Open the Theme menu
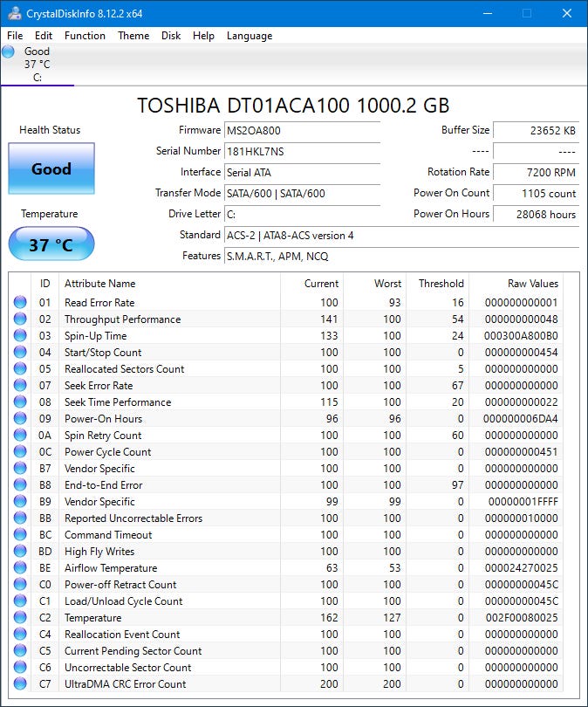 click(x=133, y=36)
